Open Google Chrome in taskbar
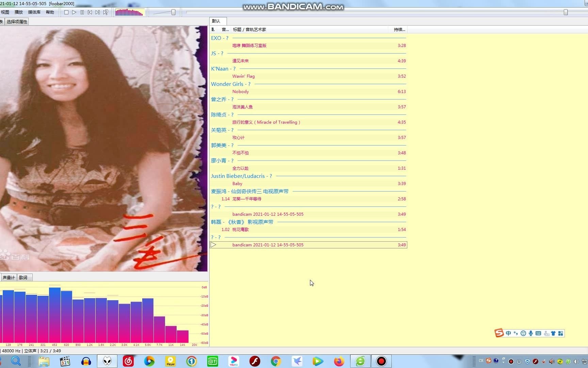This screenshot has height=368, width=588. [276, 361]
